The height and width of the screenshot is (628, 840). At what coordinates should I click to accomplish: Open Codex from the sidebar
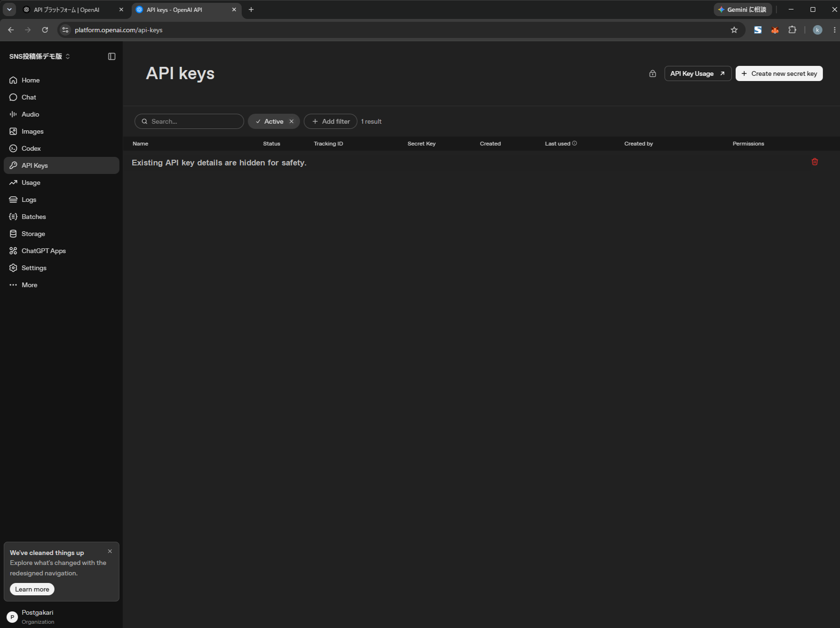[x=61, y=148]
